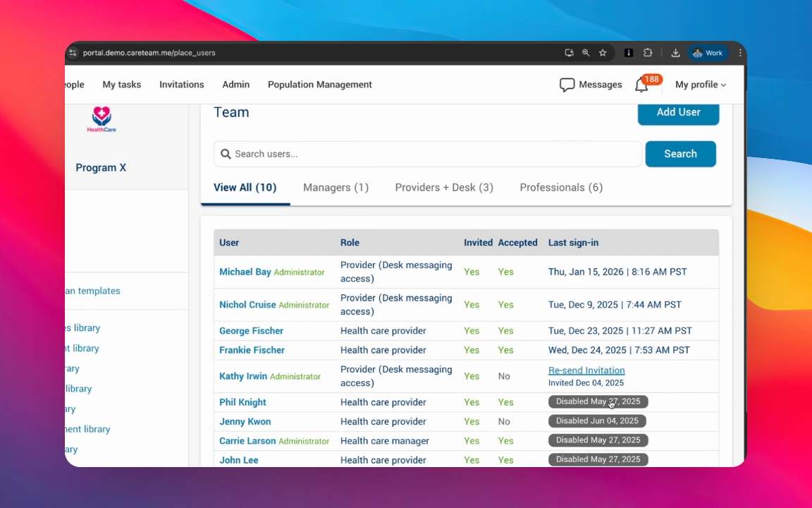Open Phil Knight user profile link

tap(242, 402)
